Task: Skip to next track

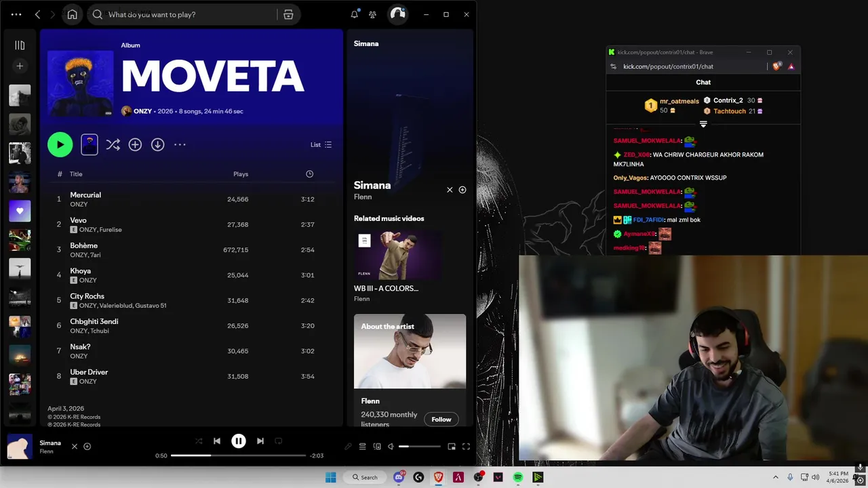Action: [260, 441]
